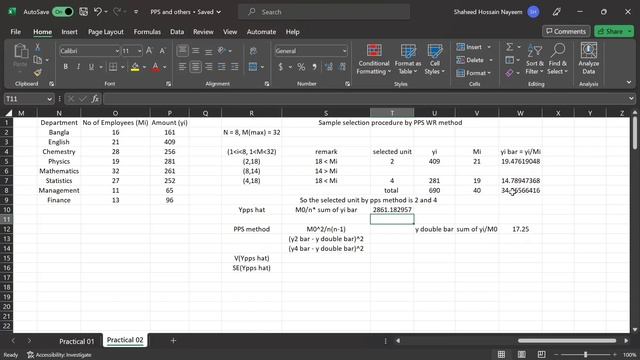This screenshot has width=640, height=360.
Task: Click the AutoSum sigma icon
Action: click(x=509, y=47)
